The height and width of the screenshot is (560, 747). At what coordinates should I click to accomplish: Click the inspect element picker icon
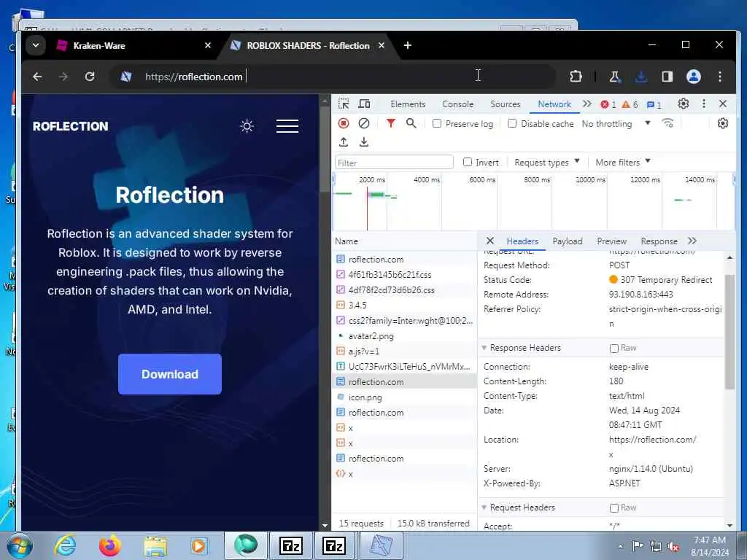344,104
